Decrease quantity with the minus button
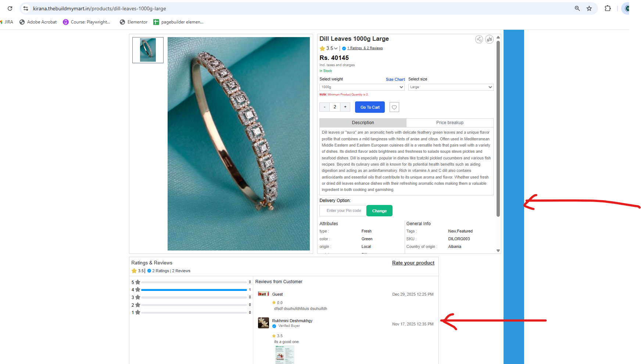 325,107
